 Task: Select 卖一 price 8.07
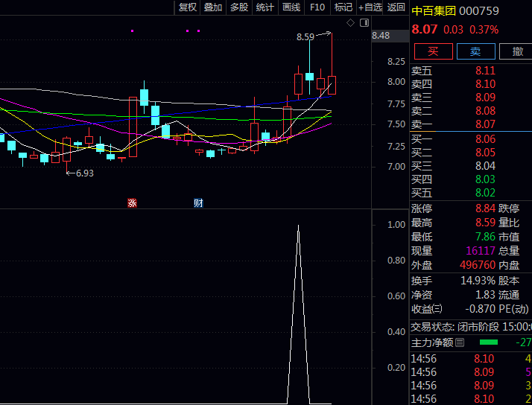click(x=485, y=124)
